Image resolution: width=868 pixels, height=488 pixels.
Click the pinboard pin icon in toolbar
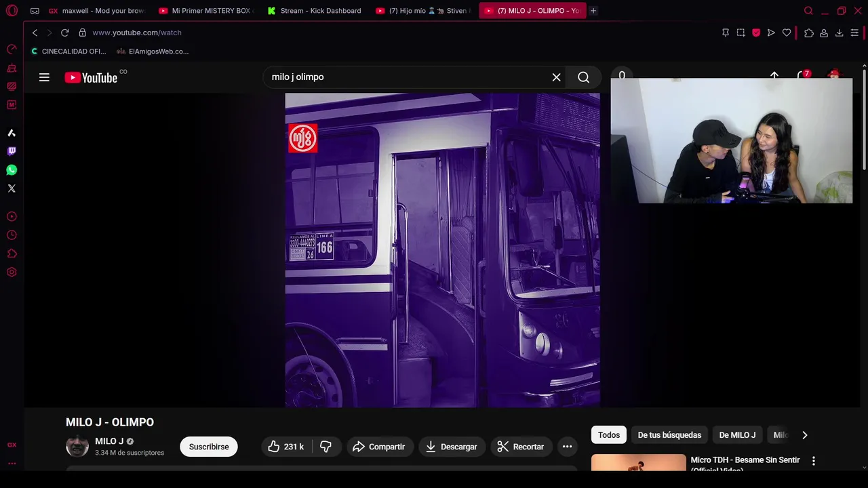726,33
